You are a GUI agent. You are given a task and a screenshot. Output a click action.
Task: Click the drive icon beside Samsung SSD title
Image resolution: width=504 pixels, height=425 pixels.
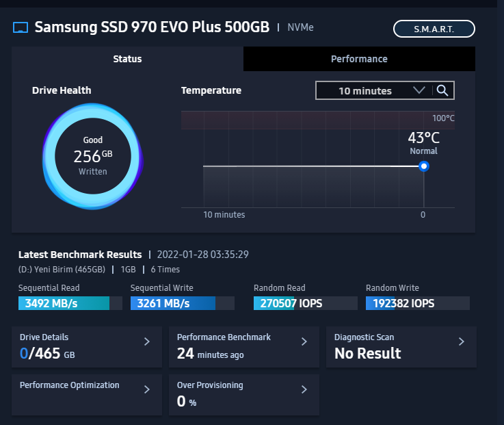click(x=21, y=28)
